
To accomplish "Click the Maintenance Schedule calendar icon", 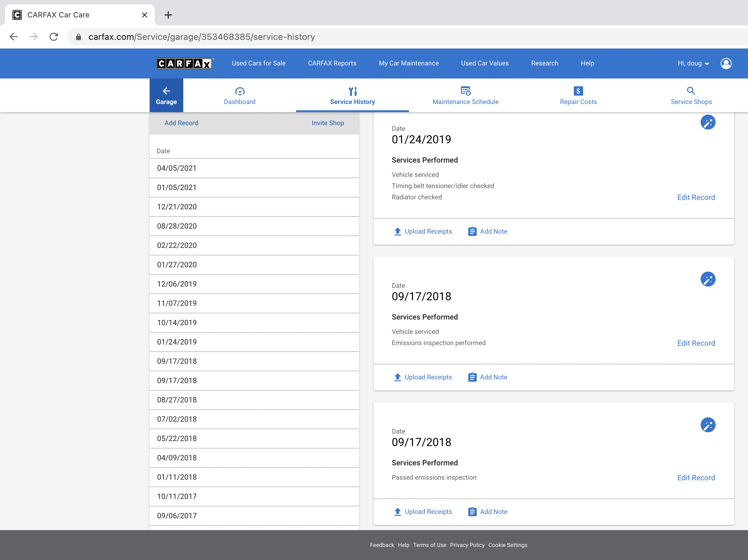I will click(466, 91).
